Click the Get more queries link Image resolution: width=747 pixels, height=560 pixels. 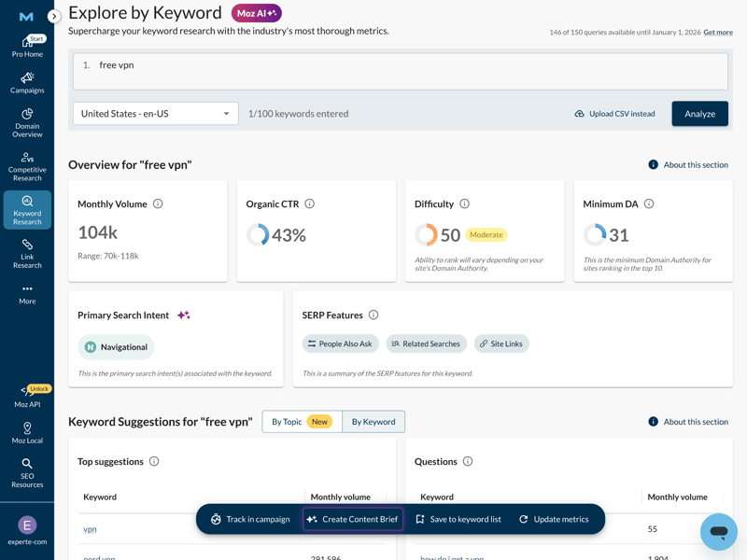click(x=718, y=33)
